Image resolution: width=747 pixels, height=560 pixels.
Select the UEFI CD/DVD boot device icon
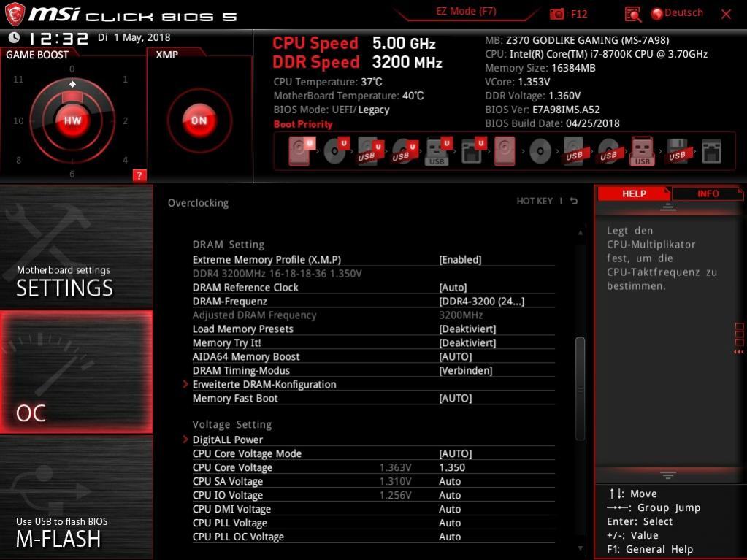click(337, 151)
